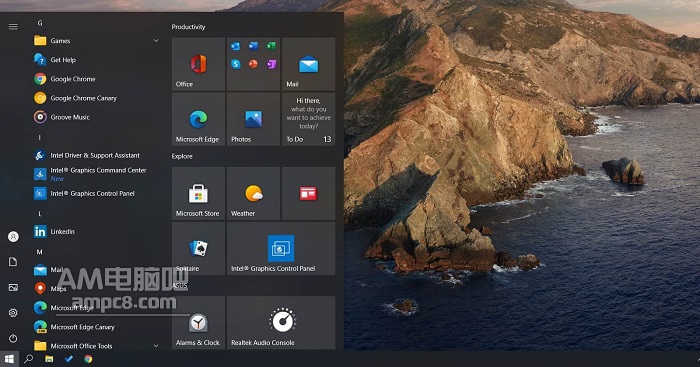Open Mail from the app list
Screen dimensions: 700x367
(x=96, y=270)
